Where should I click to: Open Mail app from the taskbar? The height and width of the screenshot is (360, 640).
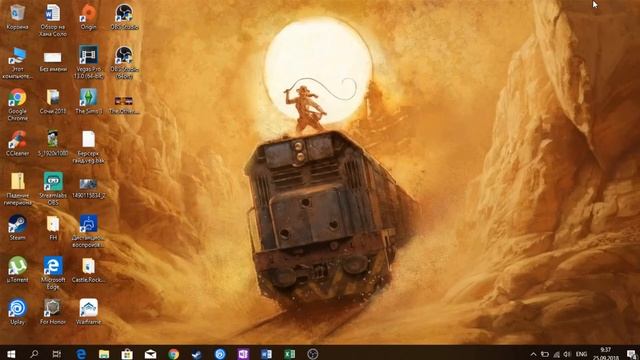point(150,353)
